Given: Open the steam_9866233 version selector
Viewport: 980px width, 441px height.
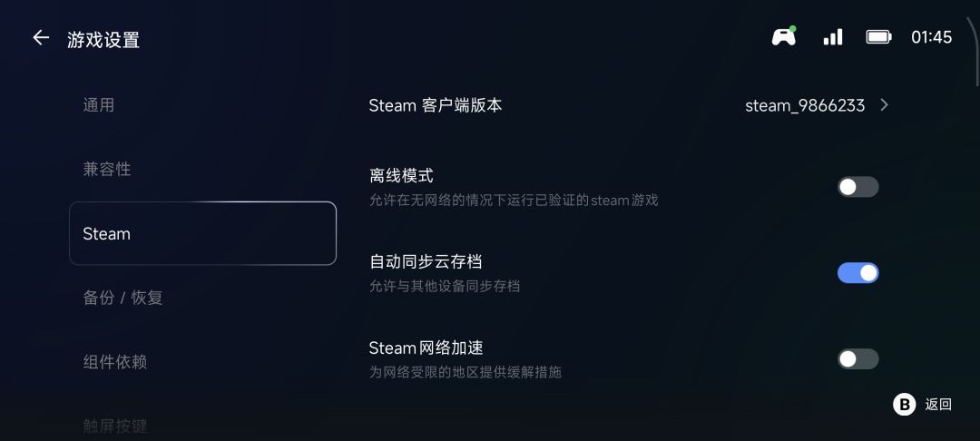Looking at the screenshot, I should (x=805, y=105).
